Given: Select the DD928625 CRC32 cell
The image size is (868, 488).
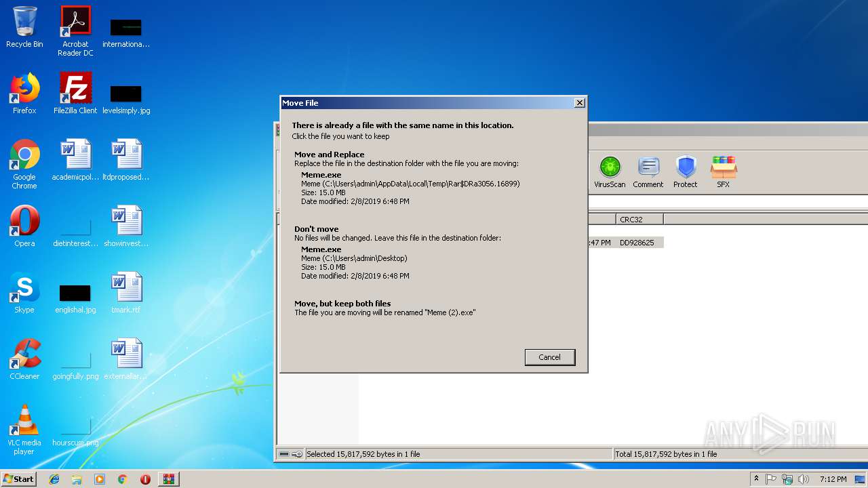Looking at the screenshot, I should point(637,243).
